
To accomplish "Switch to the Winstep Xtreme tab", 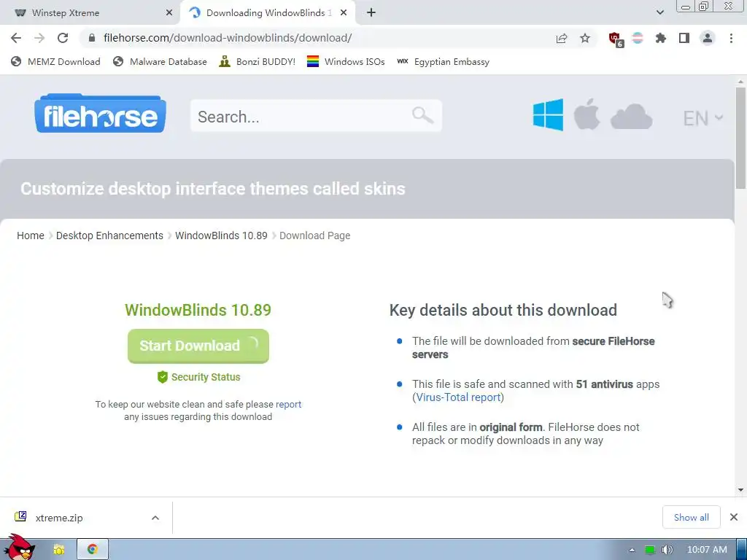I will [x=90, y=13].
